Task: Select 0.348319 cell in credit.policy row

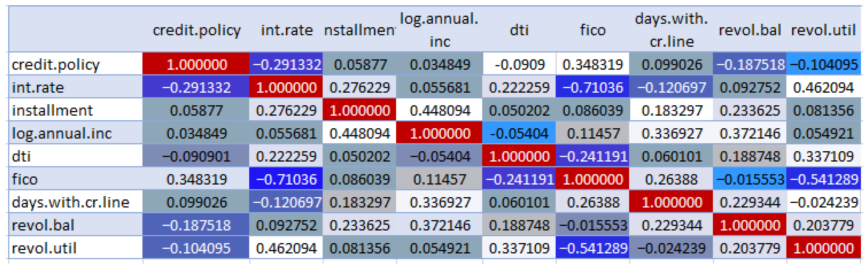Action: click(x=592, y=64)
